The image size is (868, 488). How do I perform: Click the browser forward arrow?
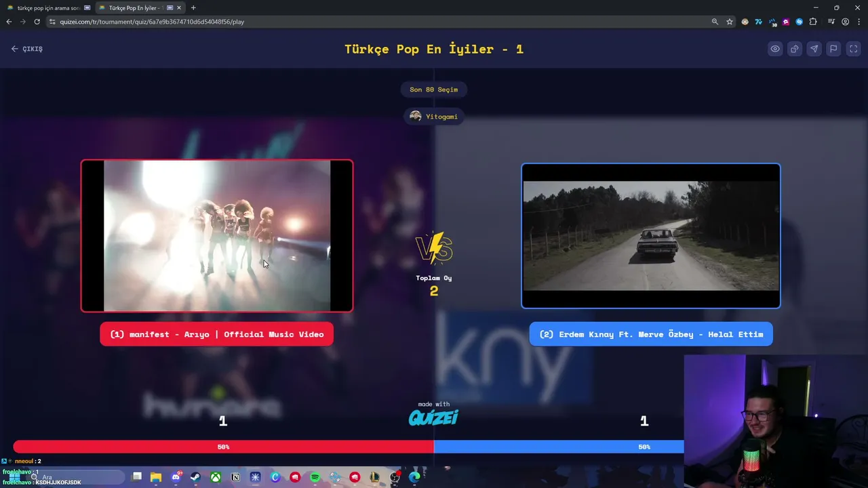tap(23, 22)
